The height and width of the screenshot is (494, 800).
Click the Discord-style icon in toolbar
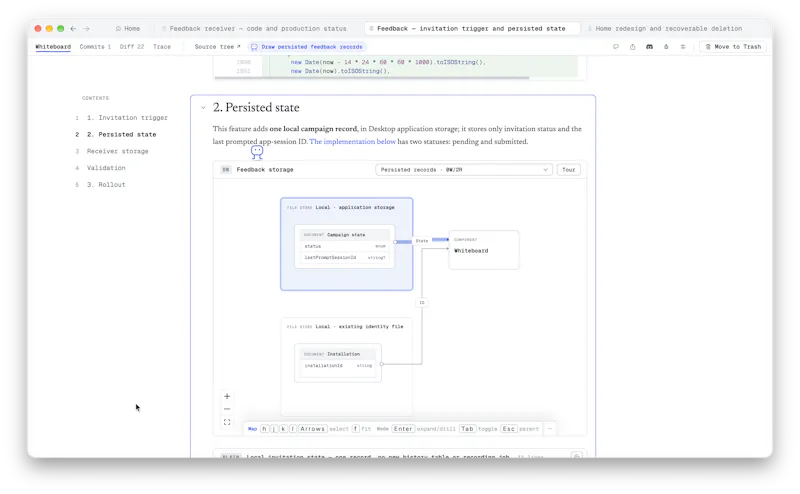tap(649, 46)
